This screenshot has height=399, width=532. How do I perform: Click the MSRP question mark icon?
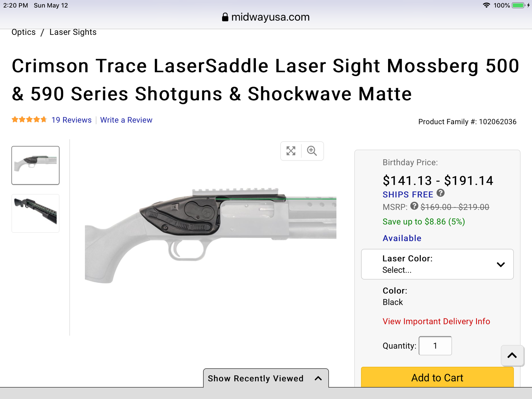[414, 206]
